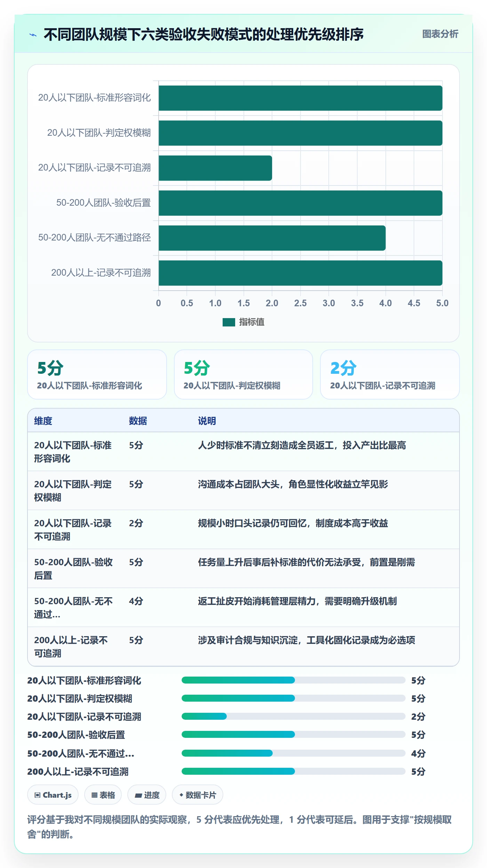Click table cell 任务量上升后事后补标准的代价无法承受
487x868 pixels.
pos(306,562)
